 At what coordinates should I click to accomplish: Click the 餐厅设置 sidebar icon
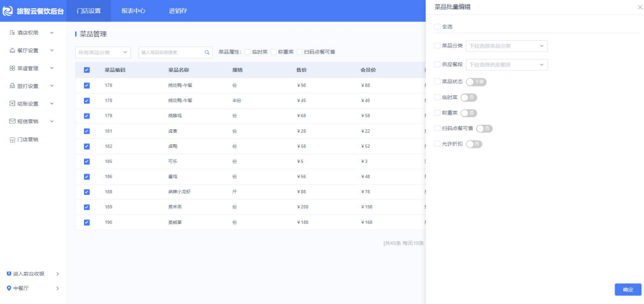click(13, 50)
